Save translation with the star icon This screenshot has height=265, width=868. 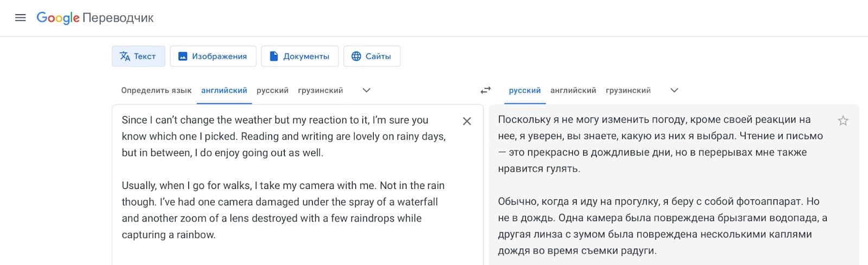(x=843, y=121)
